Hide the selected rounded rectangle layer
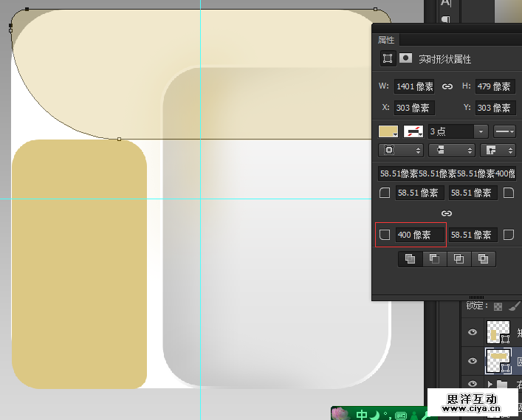Viewport: 522px width, 420px height. pos(473,360)
